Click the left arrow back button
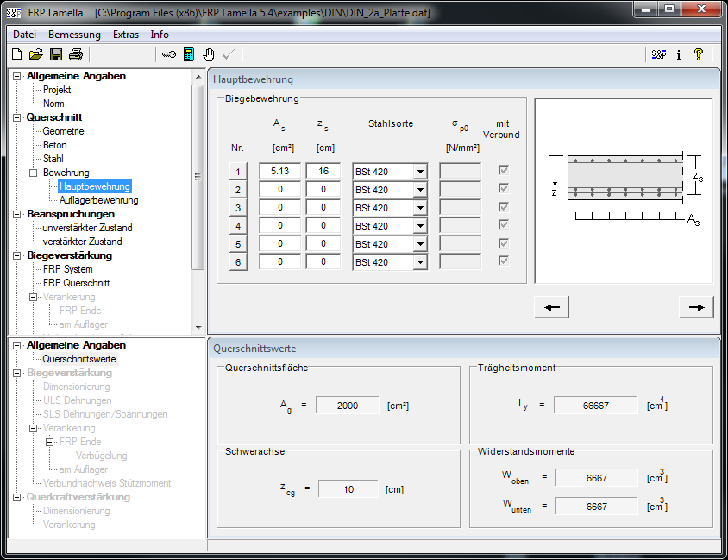The width and height of the screenshot is (728, 560). (x=552, y=307)
